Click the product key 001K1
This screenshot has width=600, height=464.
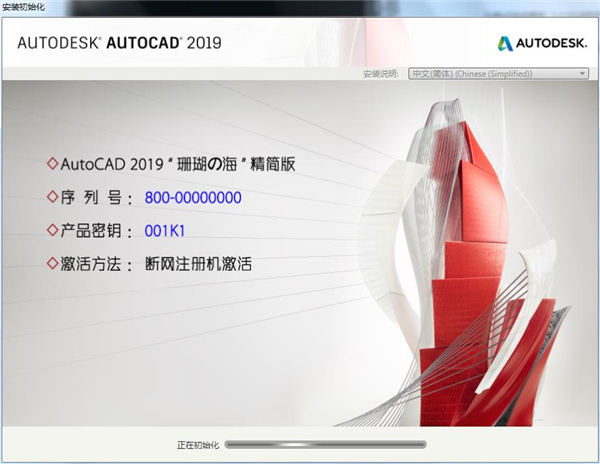pos(166,231)
